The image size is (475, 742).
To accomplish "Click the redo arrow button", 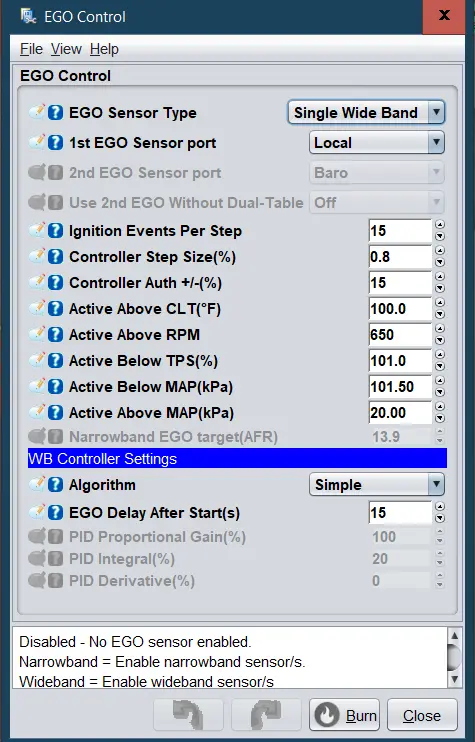I will (266, 715).
